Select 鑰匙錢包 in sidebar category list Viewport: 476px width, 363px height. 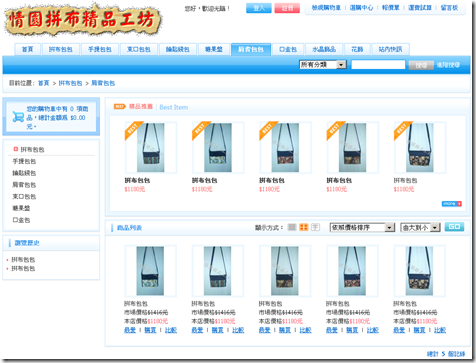24,173
